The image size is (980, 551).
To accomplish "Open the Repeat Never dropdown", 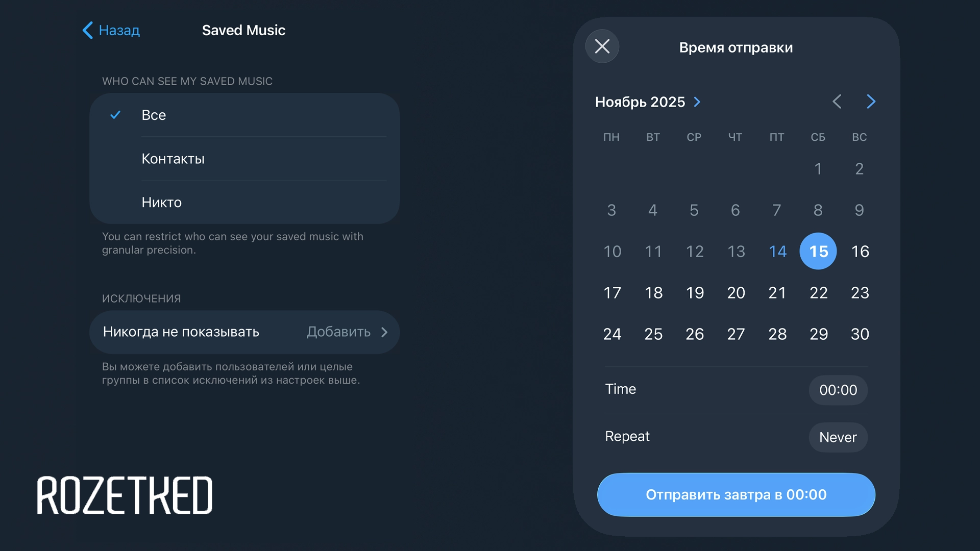I will pos(838,437).
